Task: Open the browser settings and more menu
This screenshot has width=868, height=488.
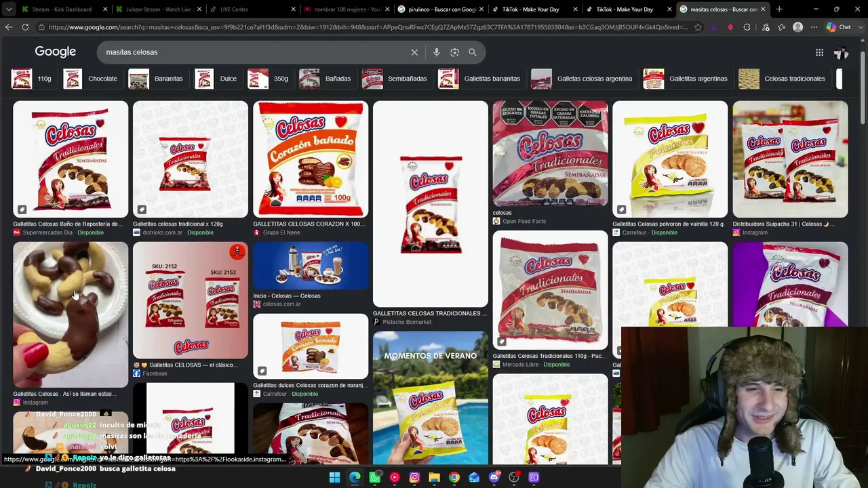Action: coord(814,27)
